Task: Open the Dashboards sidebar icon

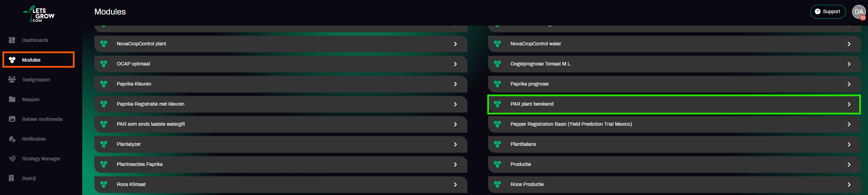Action: tap(12, 40)
